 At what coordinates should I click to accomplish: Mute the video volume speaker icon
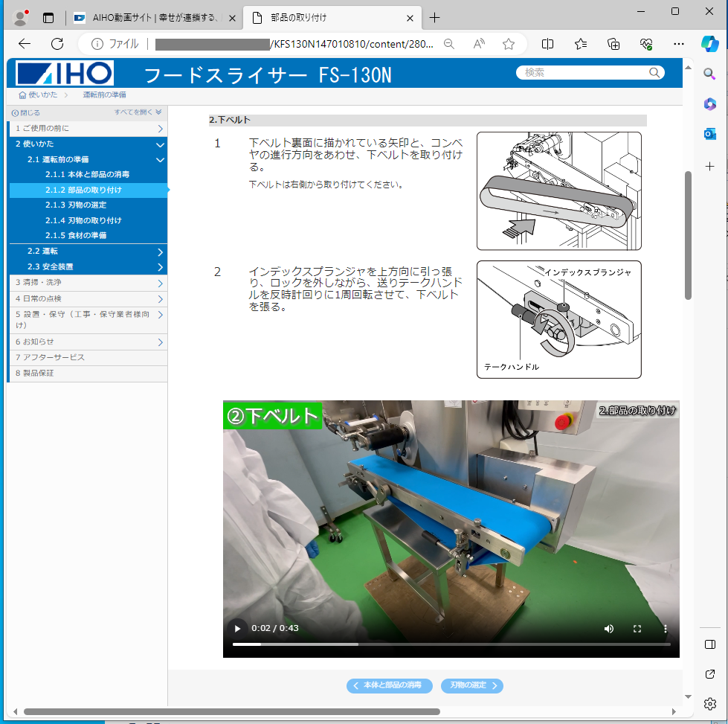[x=609, y=628]
